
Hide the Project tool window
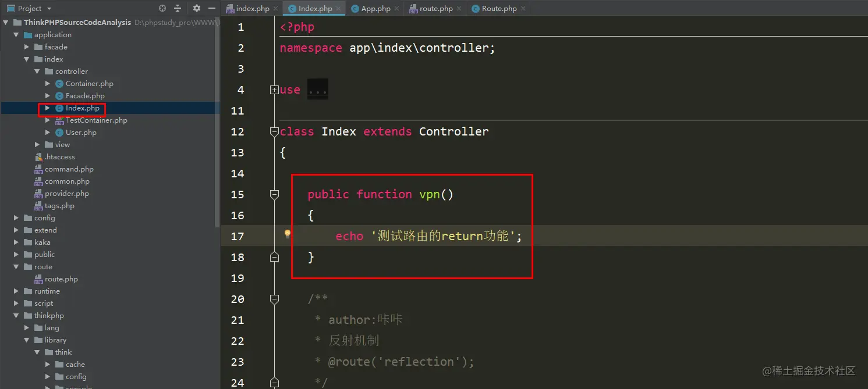[211, 8]
